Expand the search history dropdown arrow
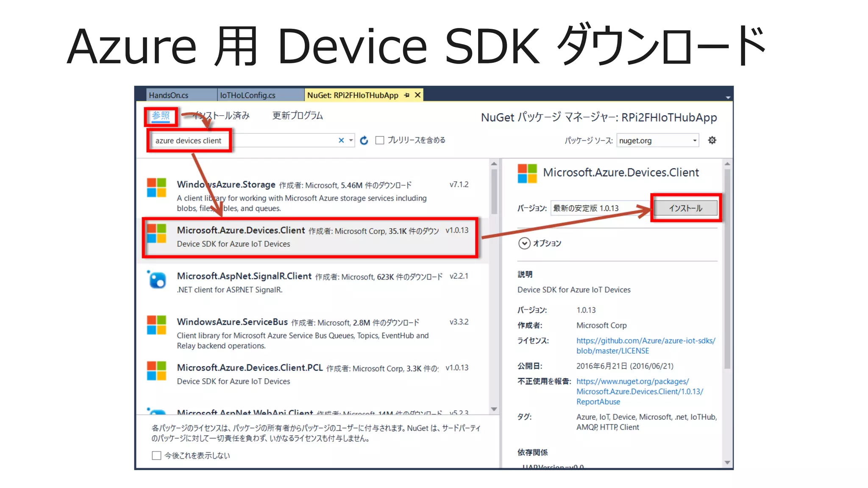The height and width of the screenshot is (488, 868). [351, 140]
